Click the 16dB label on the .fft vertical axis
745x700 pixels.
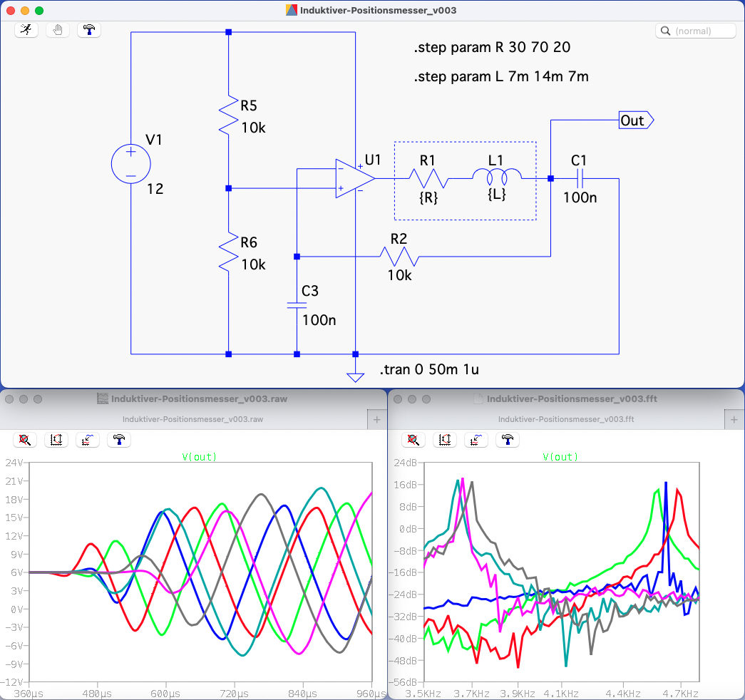point(405,484)
